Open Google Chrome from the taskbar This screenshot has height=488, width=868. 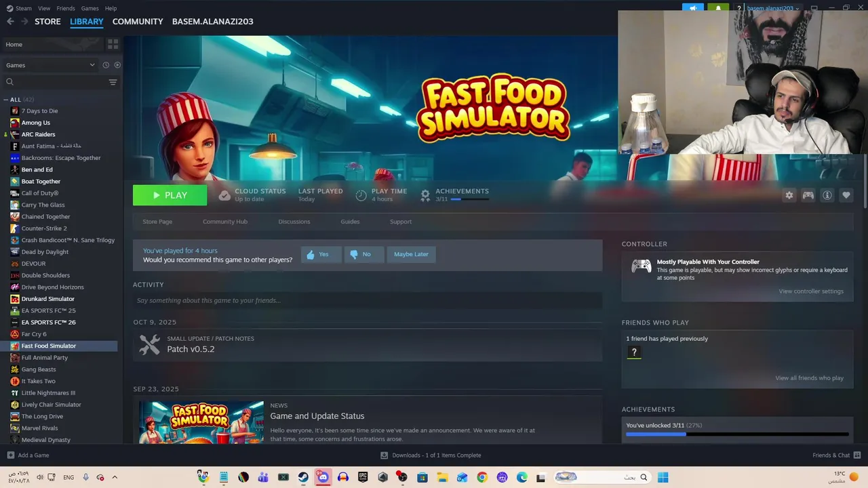482,477
